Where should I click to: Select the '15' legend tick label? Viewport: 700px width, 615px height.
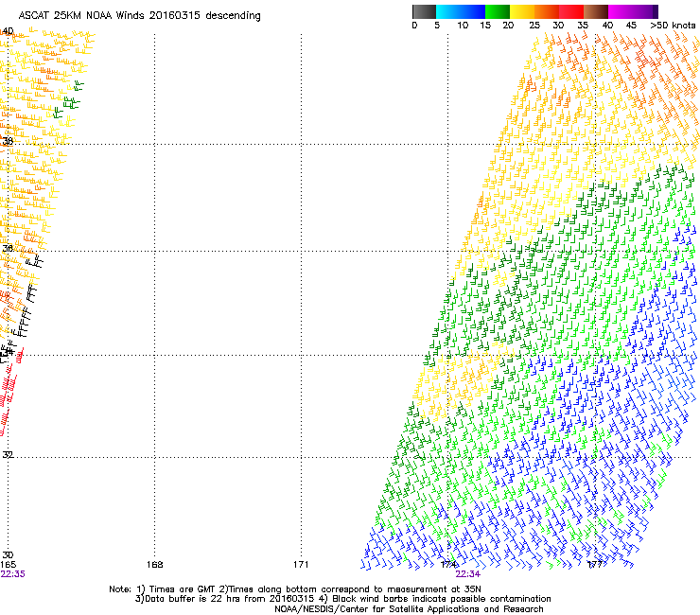point(485,26)
